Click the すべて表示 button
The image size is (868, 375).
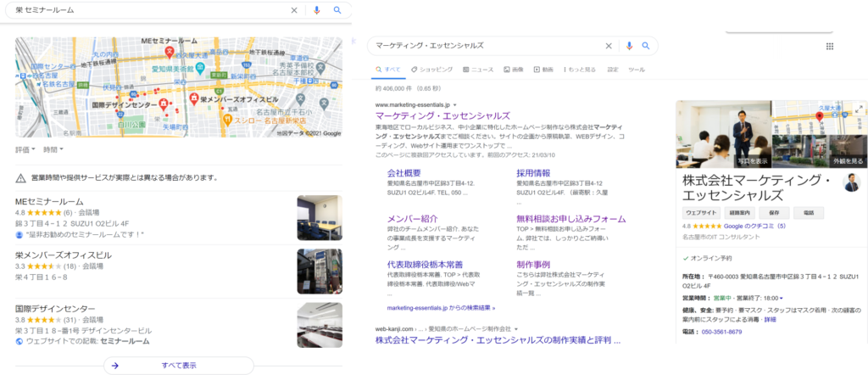(179, 366)
